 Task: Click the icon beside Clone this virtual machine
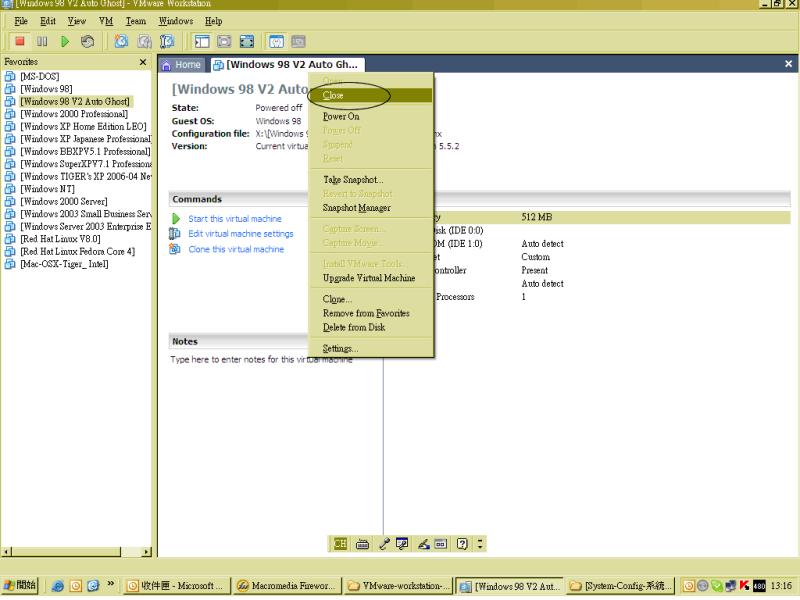174,249
